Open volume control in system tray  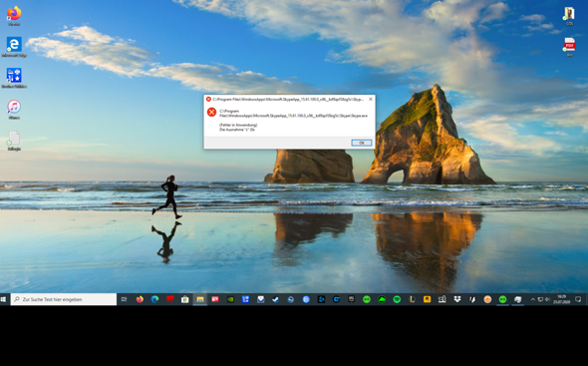tap(547, 299)
